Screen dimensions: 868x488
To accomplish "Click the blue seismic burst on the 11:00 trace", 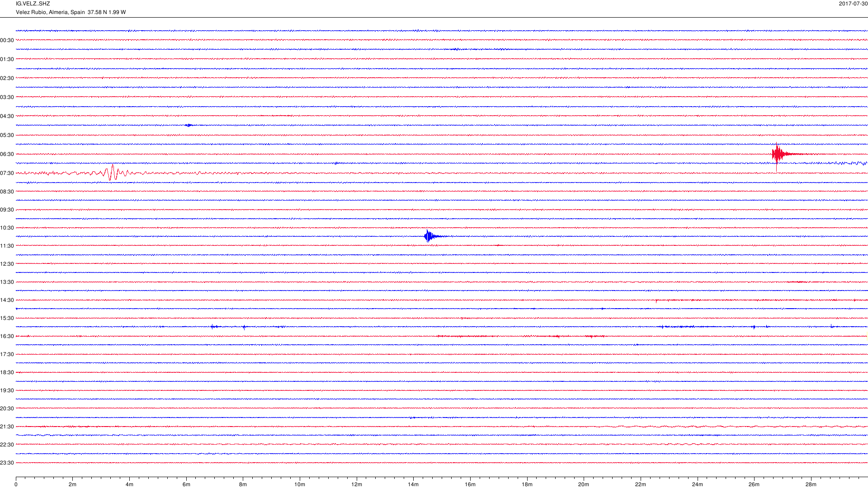I will point(429,236).
